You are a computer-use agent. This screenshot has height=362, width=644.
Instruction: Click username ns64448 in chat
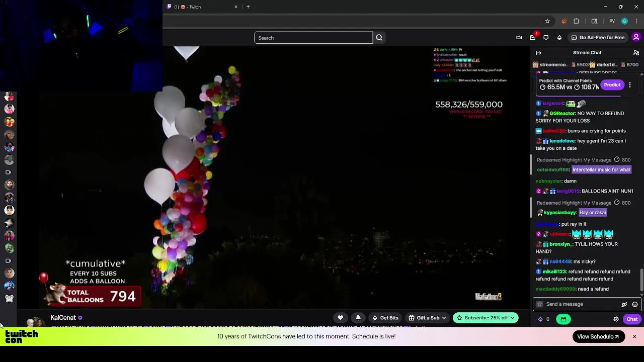pyautogui.click(x=560, y=261)
